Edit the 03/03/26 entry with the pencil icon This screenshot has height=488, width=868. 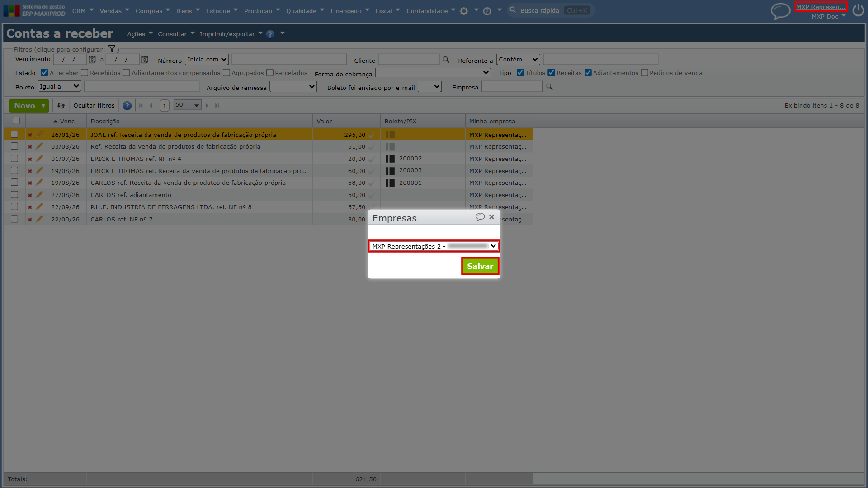[x=39, y=146]
